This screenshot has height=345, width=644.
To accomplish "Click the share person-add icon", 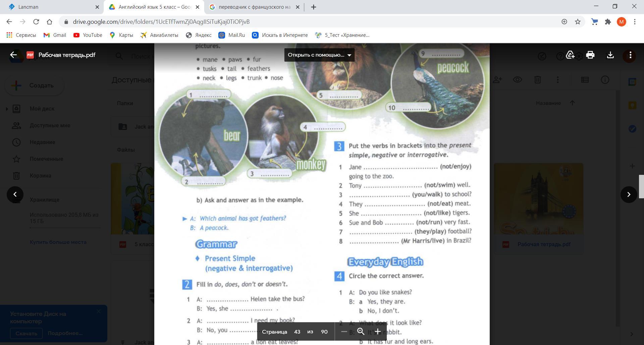I will (497, 80).
